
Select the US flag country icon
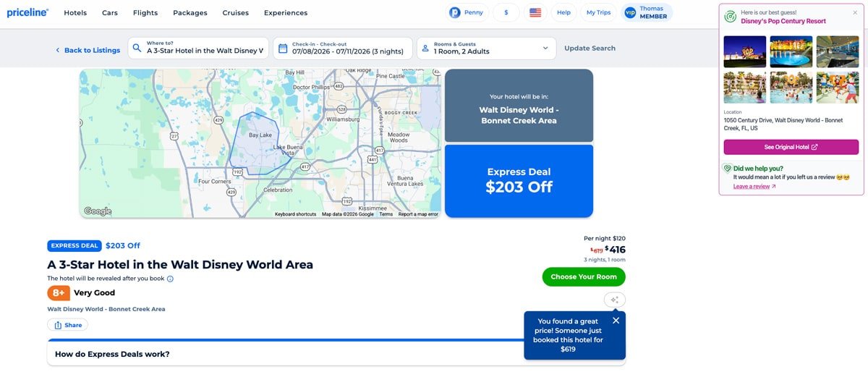(535, 12)
